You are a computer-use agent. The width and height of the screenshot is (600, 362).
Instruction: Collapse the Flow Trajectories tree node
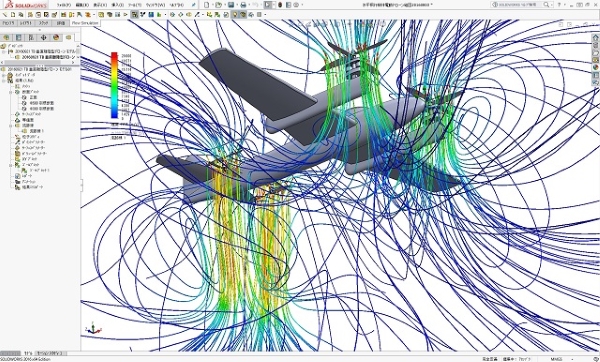click(x=11, y=126)
